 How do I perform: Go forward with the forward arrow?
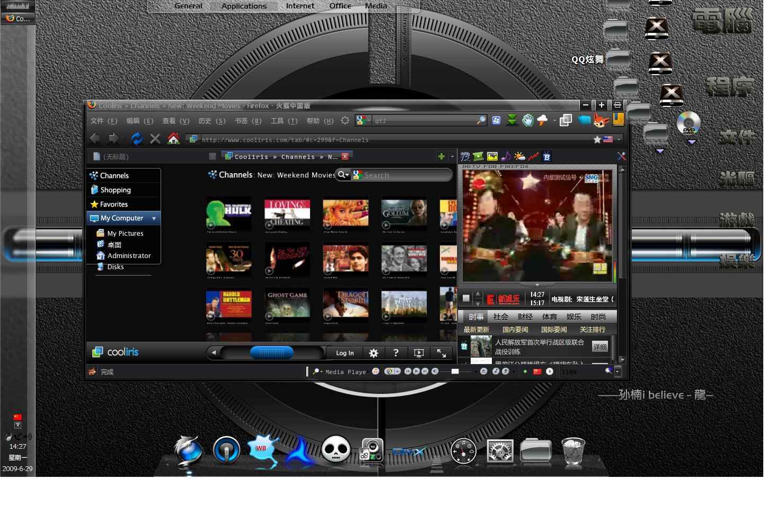113,138
